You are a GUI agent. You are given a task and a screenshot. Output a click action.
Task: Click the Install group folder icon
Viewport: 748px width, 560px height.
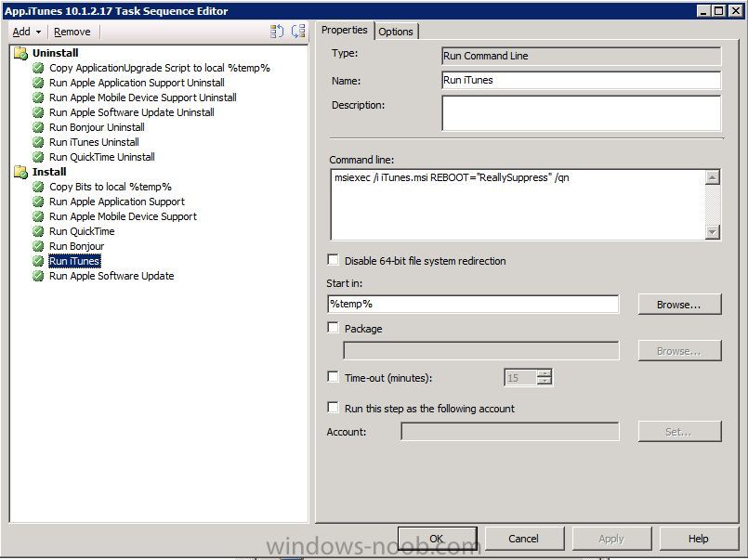[20, 172]
